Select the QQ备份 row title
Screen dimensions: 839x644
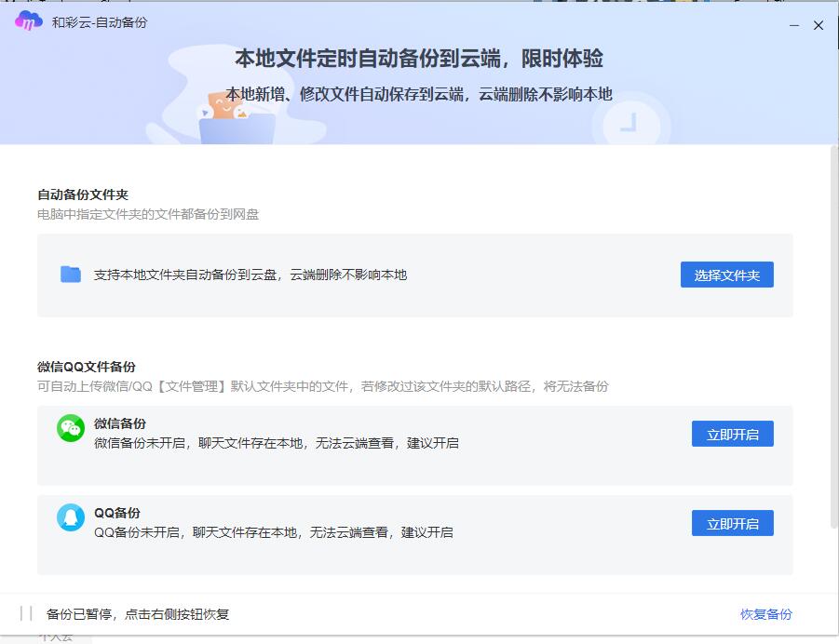click(117, 513)
